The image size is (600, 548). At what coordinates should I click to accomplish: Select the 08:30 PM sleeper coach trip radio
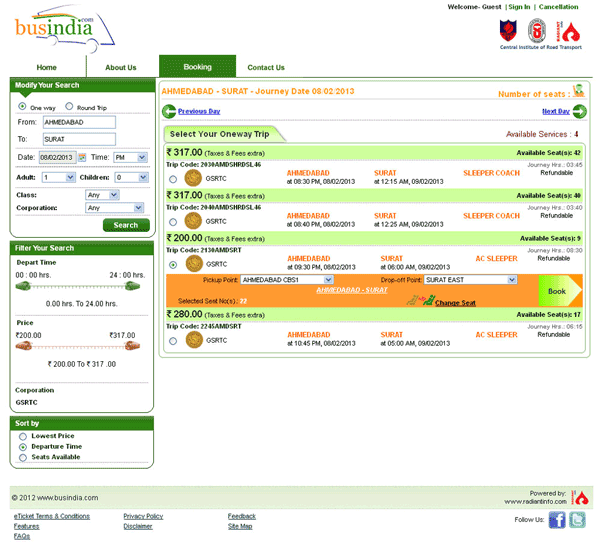coord(173,179)
